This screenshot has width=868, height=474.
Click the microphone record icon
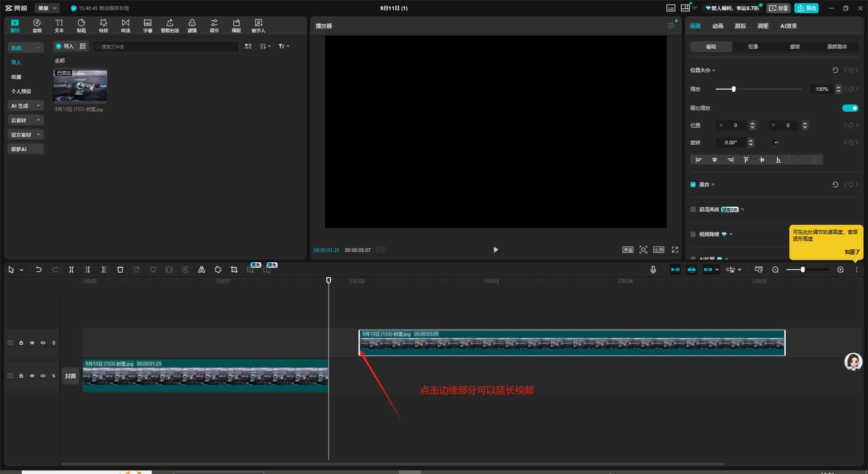(x=653, y=270)
